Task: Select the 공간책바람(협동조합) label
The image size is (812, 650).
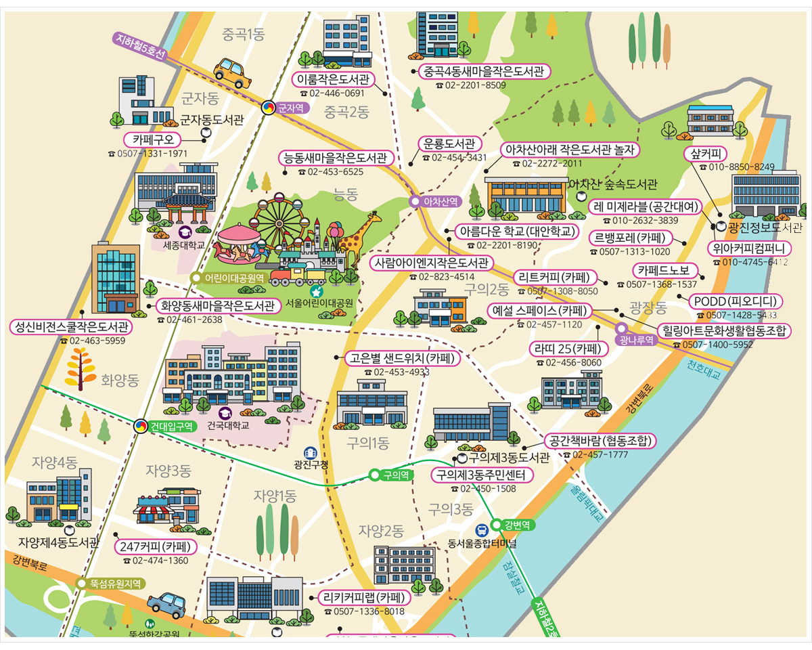Action: (600, 441)
